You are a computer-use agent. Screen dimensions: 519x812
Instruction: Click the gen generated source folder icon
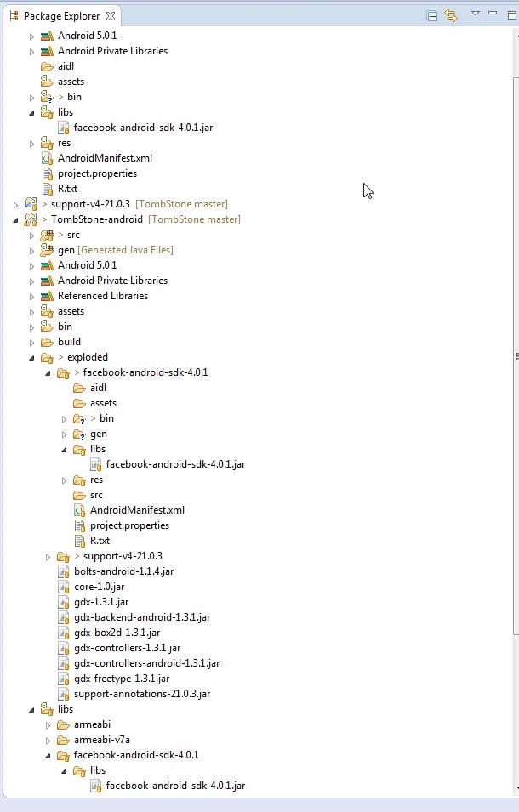47,250
